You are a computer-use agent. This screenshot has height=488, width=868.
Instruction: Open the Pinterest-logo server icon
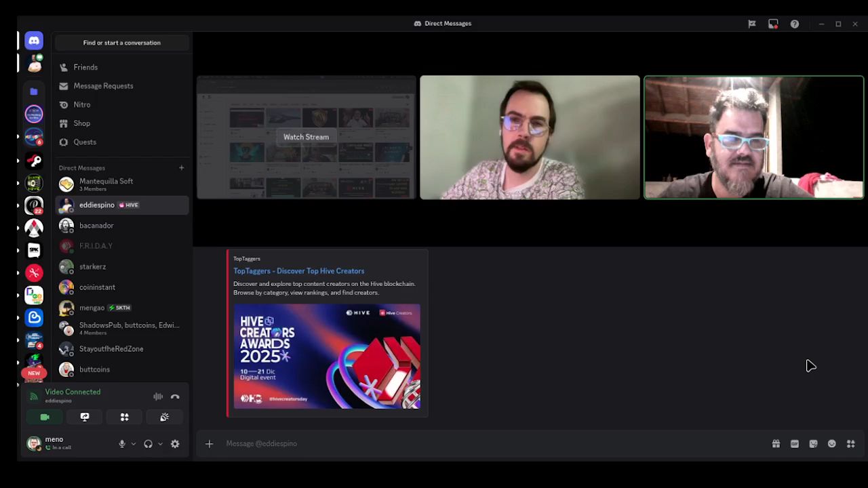pyautogui.click(x=34, y=205)
